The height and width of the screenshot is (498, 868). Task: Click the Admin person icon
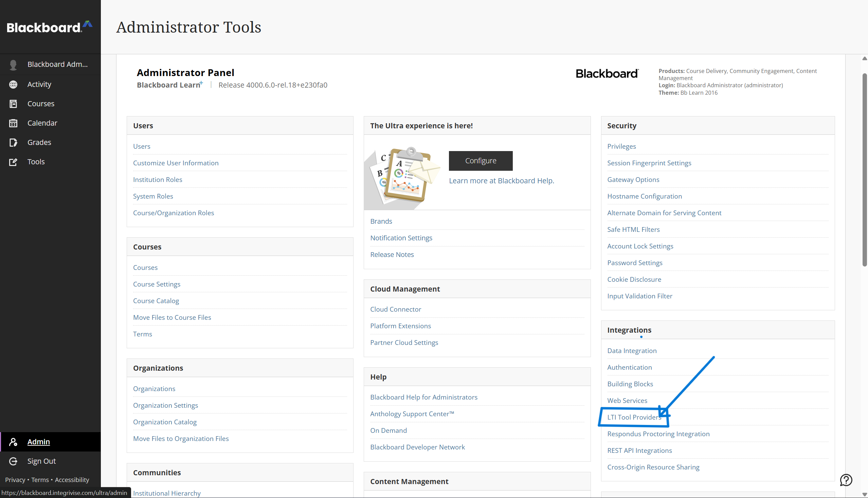click(13, 442)
